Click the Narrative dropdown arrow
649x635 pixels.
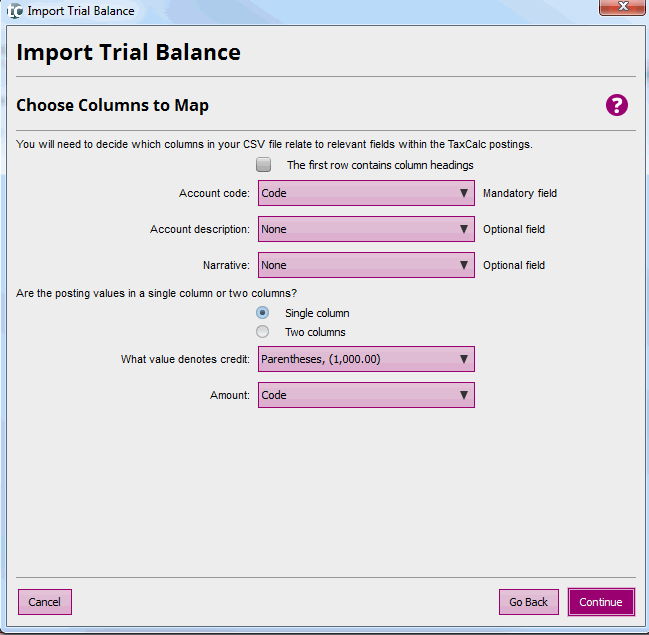[x=464, y=266]
